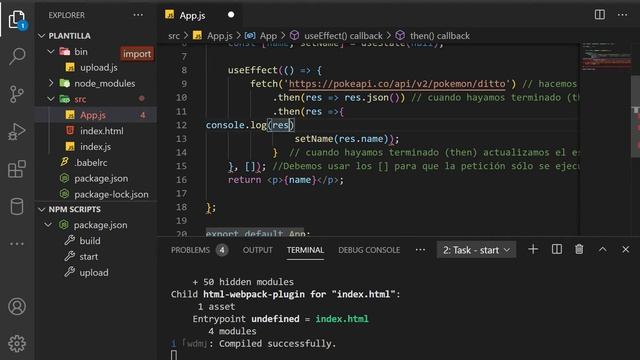Click the App symbol breadcrumb

pos(268,36)
